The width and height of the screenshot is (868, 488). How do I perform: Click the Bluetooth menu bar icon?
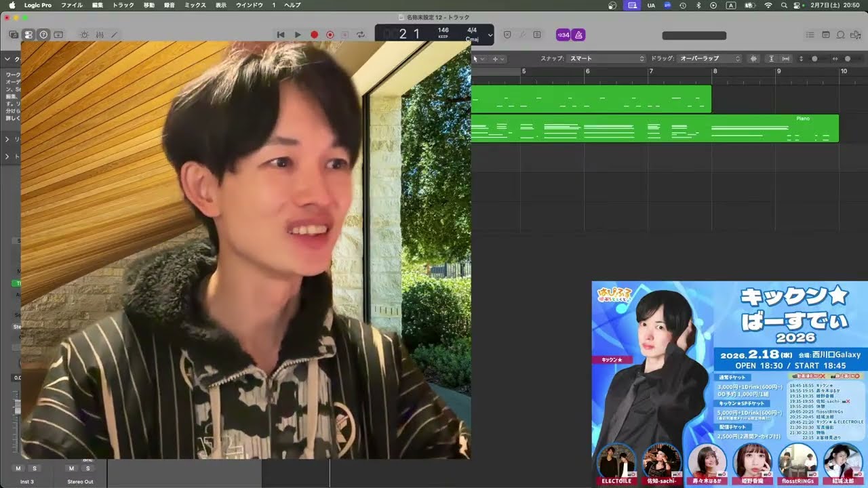click(700, 5)
